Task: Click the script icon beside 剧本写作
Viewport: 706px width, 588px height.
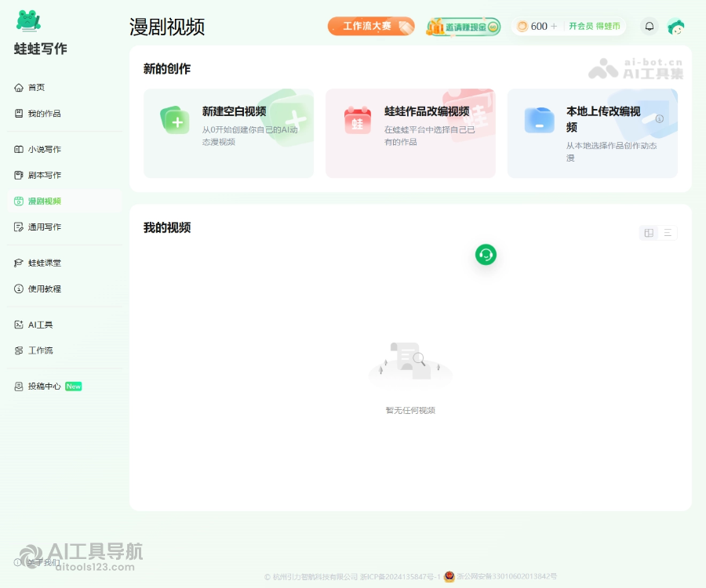Action: (x=19, y=175)
